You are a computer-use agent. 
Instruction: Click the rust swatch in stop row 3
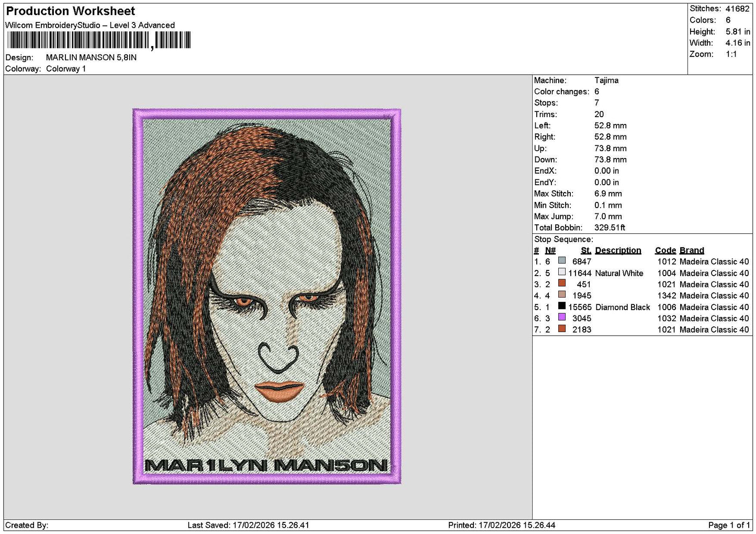(x=562, y=283)
